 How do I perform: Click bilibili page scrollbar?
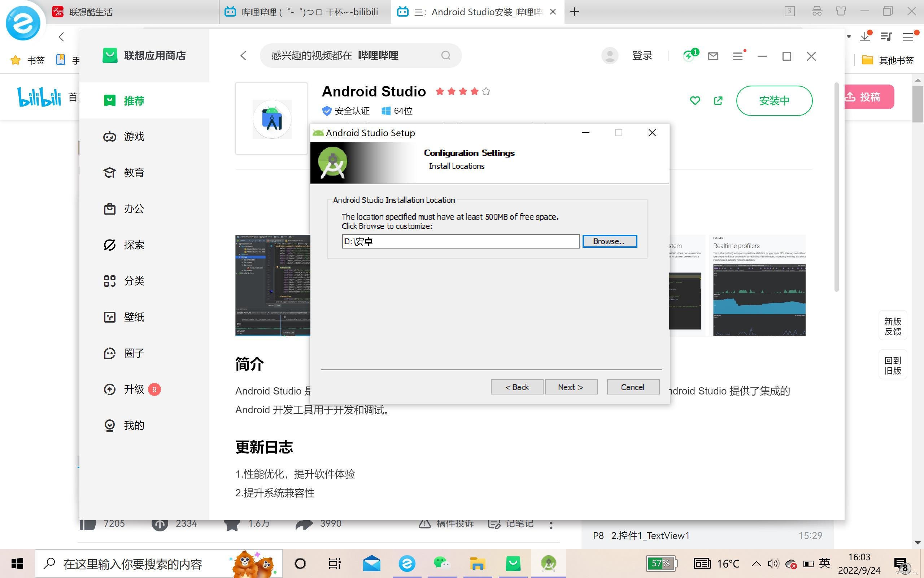point(918,103)
